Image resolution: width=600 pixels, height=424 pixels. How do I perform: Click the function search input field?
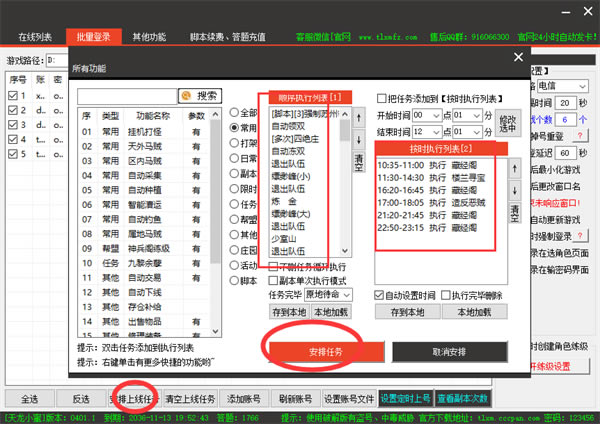(x=128, y=96)
